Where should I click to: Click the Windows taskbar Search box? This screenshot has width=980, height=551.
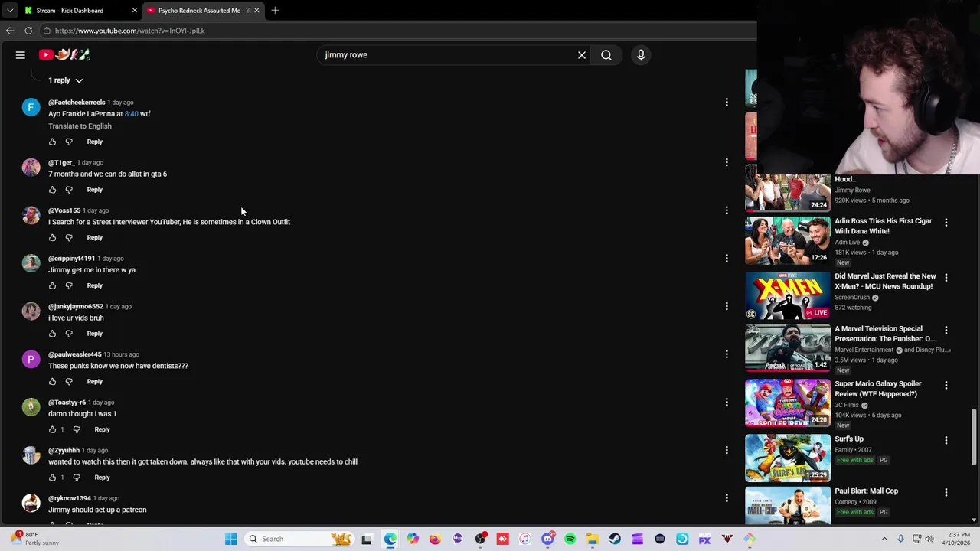click(299, 539)
